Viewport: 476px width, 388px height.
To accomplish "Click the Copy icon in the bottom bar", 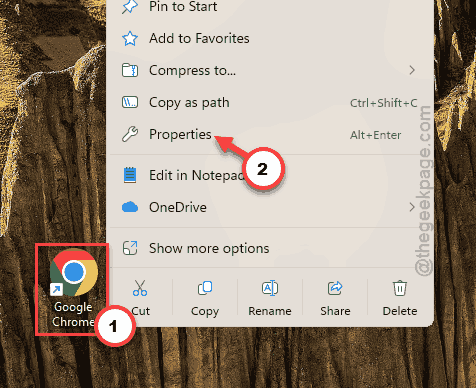I will point(205,288).
